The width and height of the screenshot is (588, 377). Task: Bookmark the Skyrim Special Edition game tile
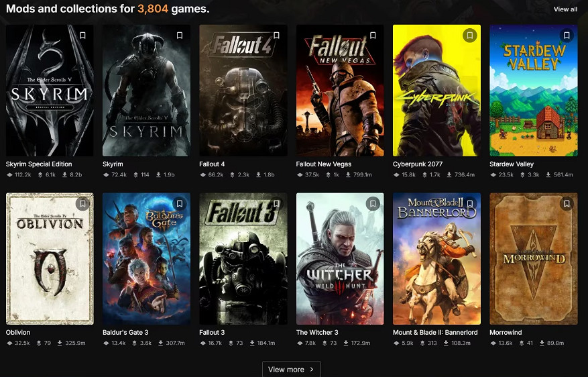(83, 36)
